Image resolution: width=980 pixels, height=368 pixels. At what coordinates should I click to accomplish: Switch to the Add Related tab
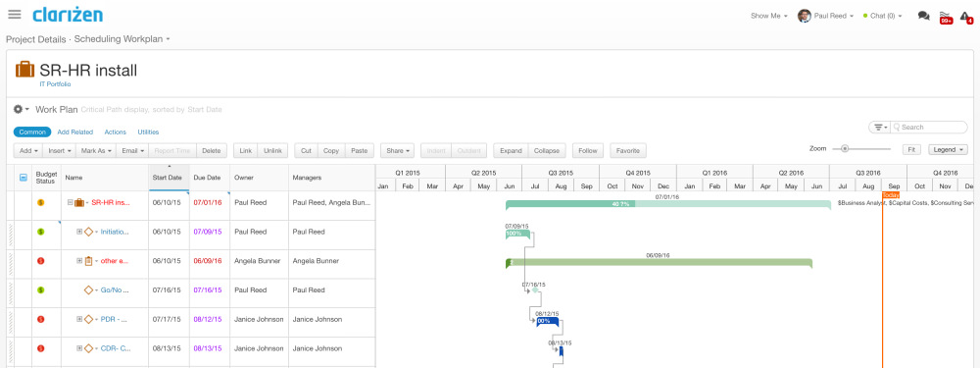coord(75,132)
